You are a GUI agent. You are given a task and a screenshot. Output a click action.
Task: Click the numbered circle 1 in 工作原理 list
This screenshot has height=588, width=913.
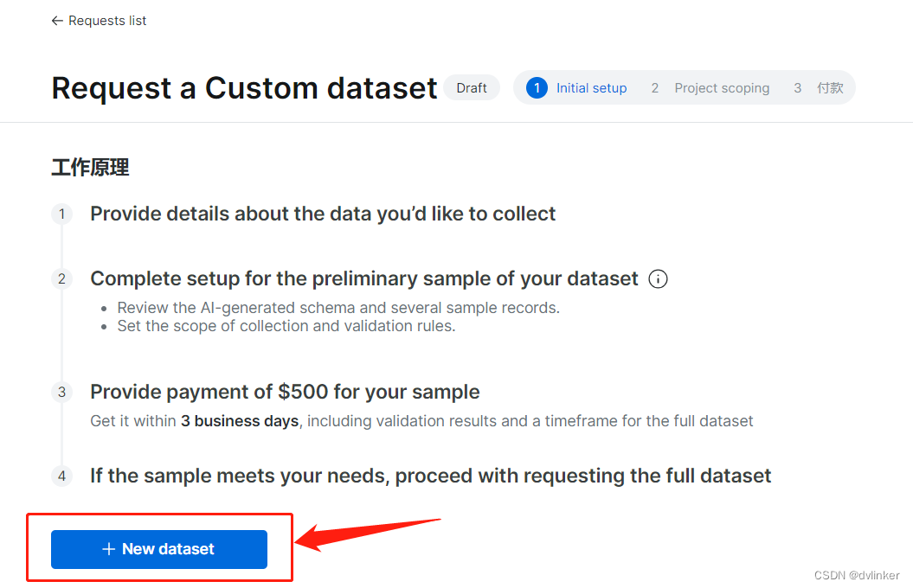pos(61,214)
